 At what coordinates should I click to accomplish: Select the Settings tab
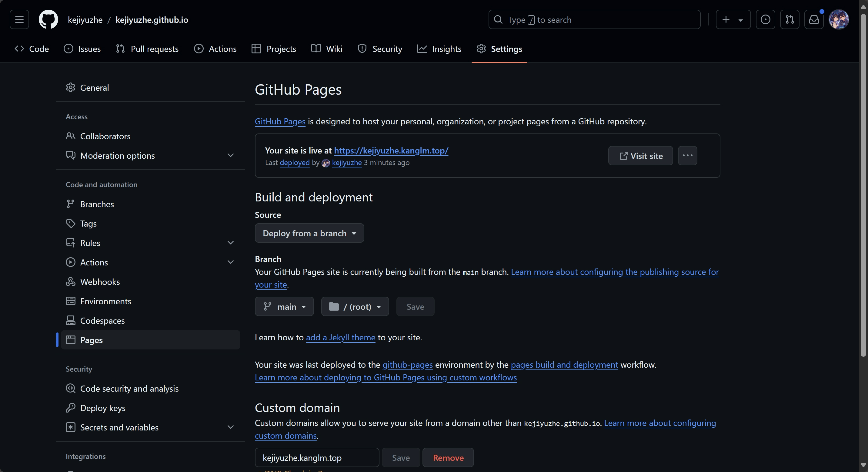coord(499,49)
